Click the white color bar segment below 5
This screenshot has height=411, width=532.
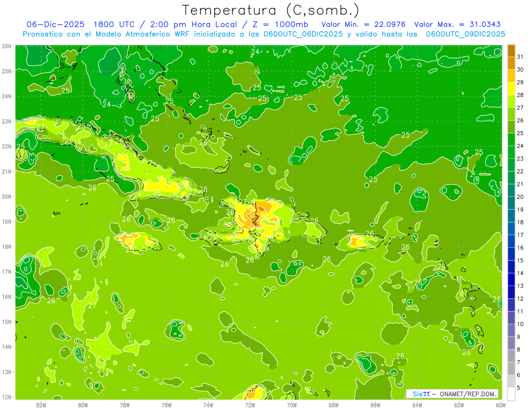[x=511, y=394]
